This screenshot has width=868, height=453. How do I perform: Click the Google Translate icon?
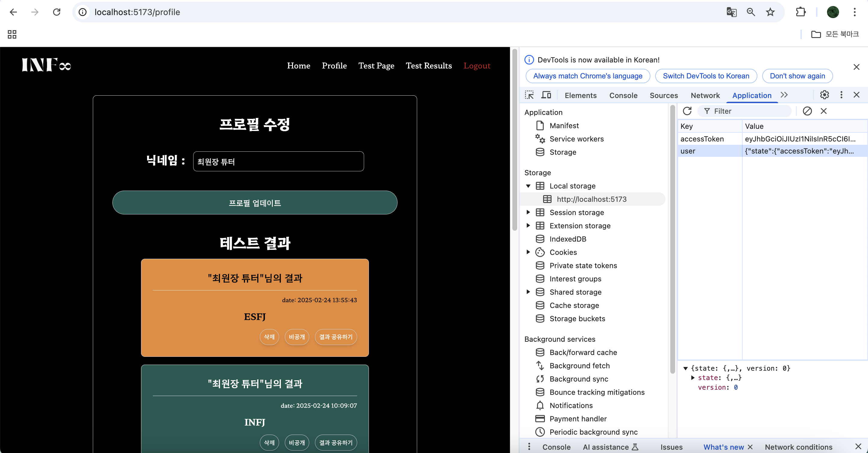731,12
